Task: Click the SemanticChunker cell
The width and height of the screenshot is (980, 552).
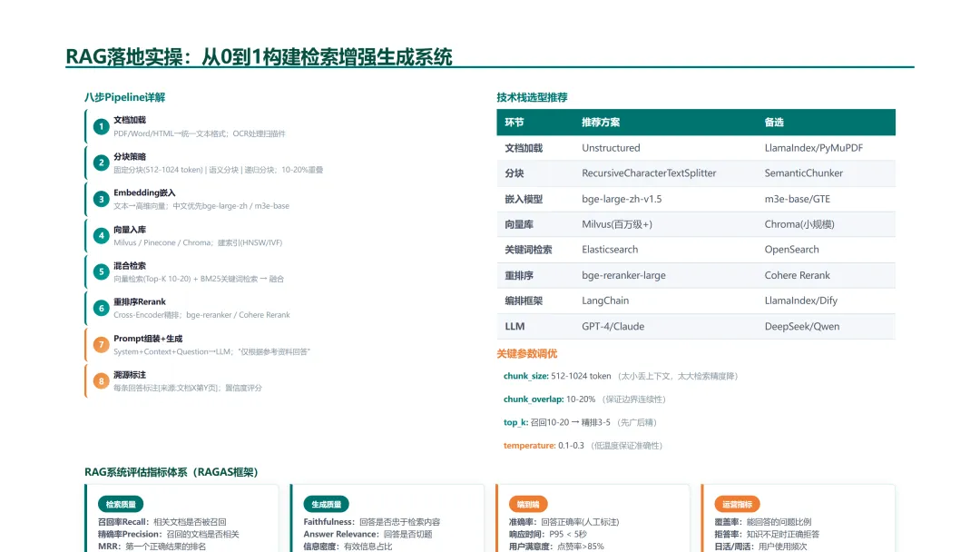Action: tap(804, 173)
